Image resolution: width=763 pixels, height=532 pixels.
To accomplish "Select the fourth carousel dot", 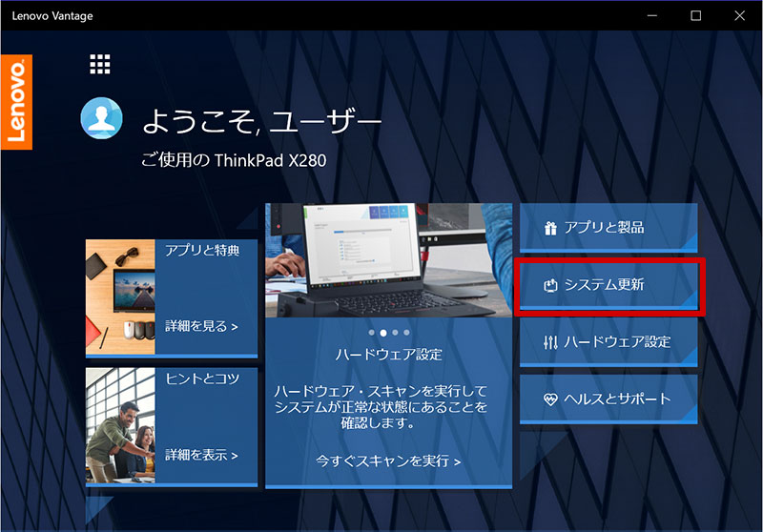I will [x=407, y=333].
